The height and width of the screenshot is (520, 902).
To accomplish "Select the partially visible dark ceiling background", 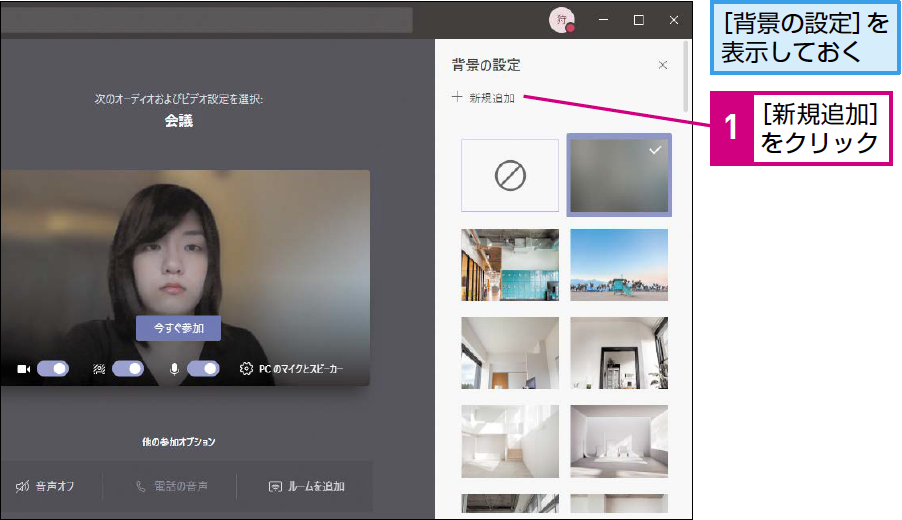I will click(x=510, y=503).
